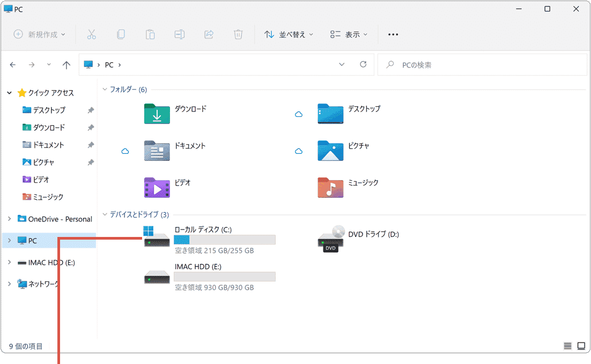Select ダウンロード in Quick Access sidebar
The image size is (591, 364).
pos(49,128)
